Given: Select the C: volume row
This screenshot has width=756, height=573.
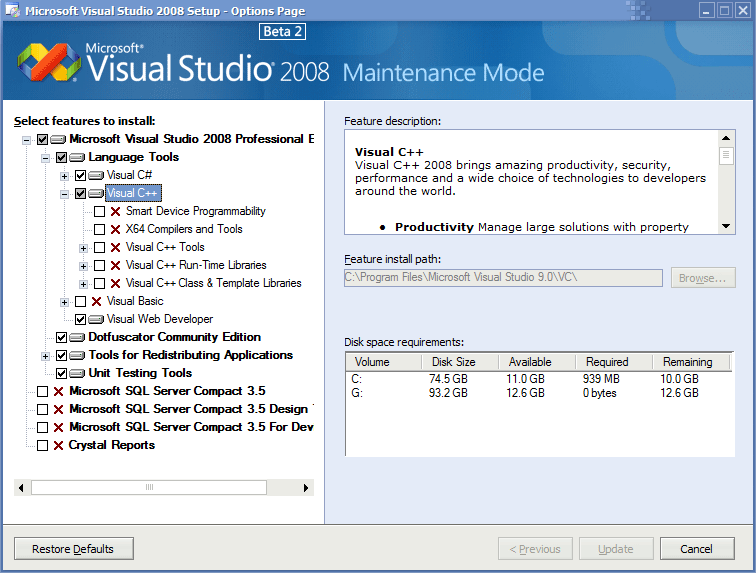Looking at the screenshot, I should [x=540, y=379].
